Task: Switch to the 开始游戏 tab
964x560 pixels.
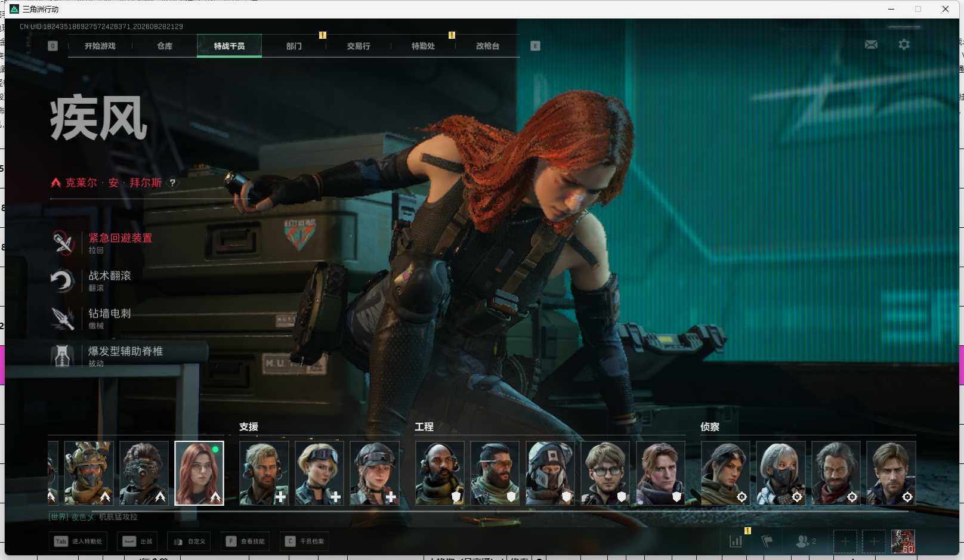Action: click(100, 46)
